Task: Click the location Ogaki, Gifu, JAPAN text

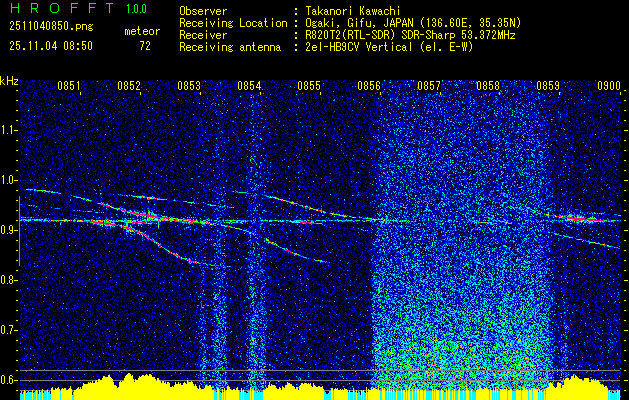Action: (x=413, y=23)
